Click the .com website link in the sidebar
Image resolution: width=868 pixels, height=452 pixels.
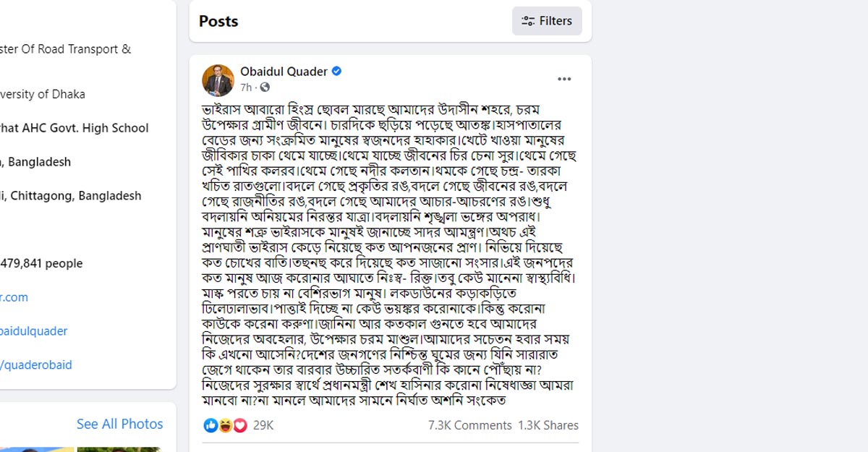pyautogui.click(x=14, y=297)
